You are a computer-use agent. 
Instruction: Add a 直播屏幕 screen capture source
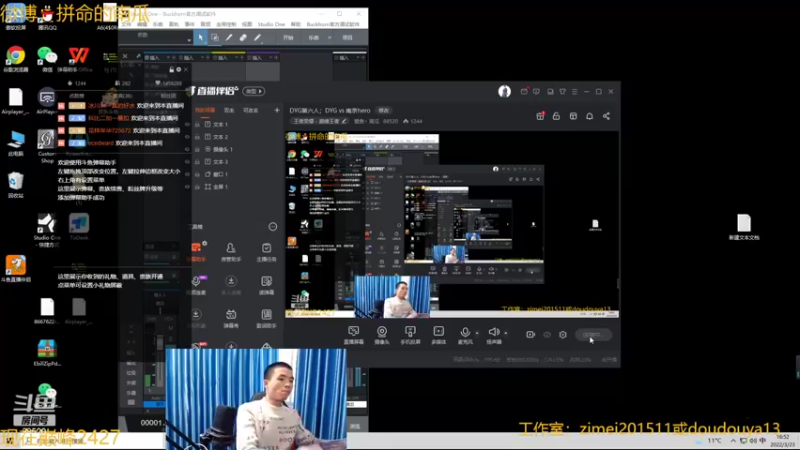point(354,335)
